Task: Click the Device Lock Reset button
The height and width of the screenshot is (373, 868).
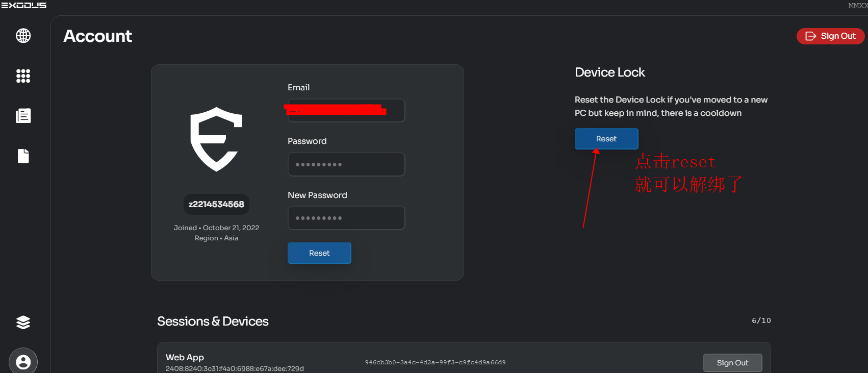Action: pos(606,139)
